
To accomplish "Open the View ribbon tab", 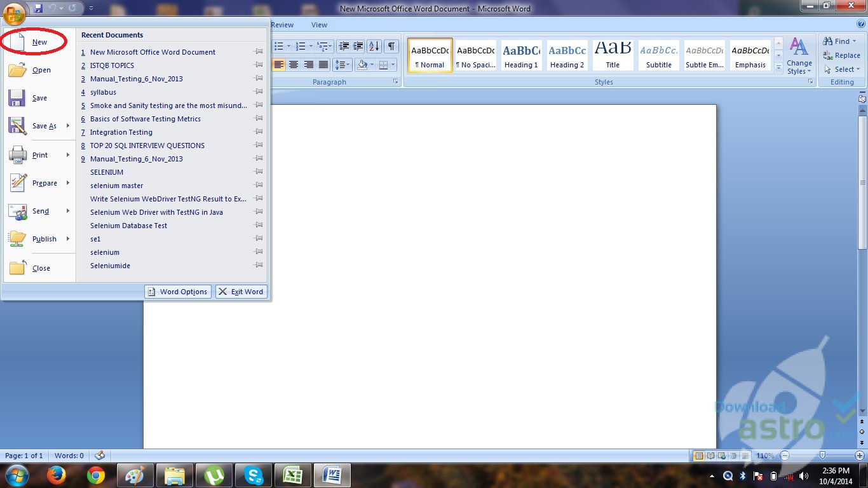I will point(319,25).
